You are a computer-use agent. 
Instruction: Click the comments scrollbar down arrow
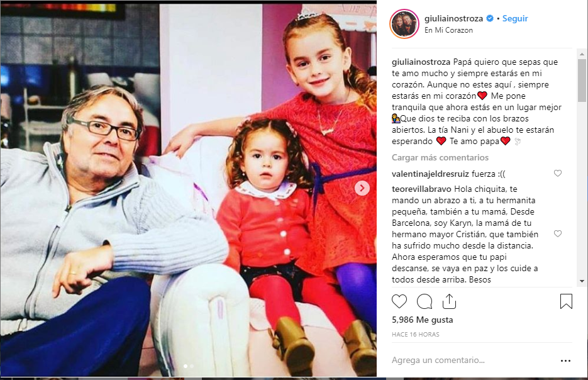(x=582, y=281)
